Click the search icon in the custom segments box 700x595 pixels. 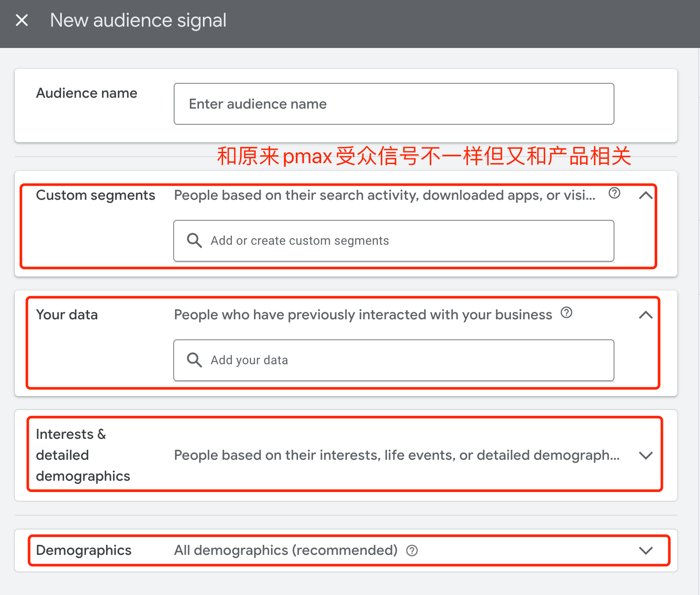(x=194, y=240)
